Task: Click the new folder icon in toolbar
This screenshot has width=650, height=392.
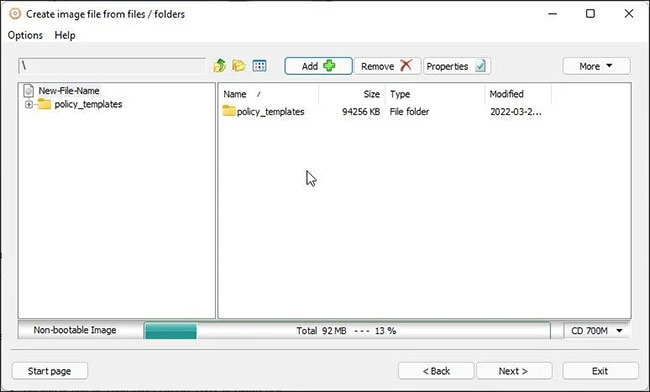Action: pyautogui.click(x=239, y=65)
